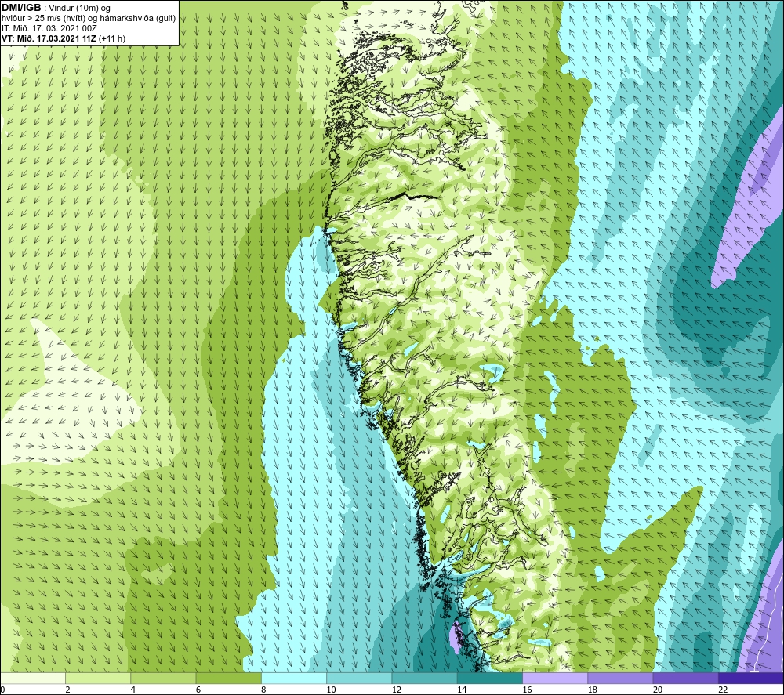Click the "12" tick label on scale
Screen dimensions: 784x695
tap(397, 690)
